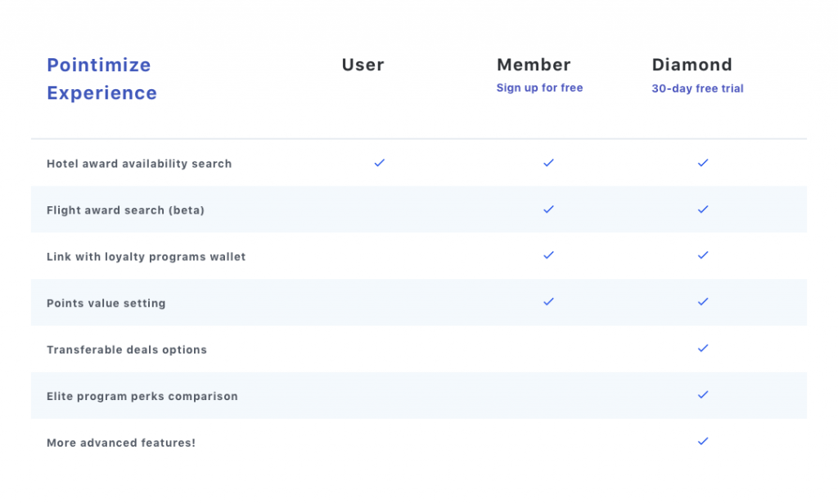Click Diamond checkmark for Hotel award availability search
The image size is (838, 504).
[703, 163]
